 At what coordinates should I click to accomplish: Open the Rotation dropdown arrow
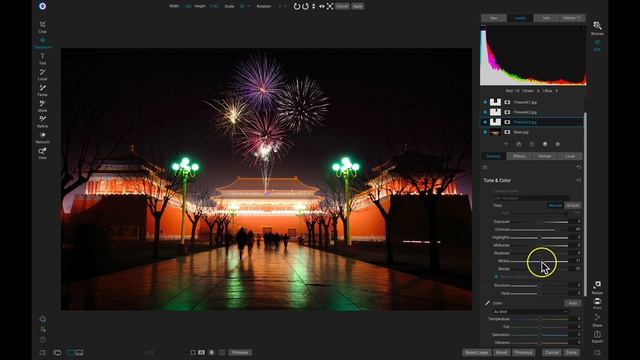(x=285, y=7)
